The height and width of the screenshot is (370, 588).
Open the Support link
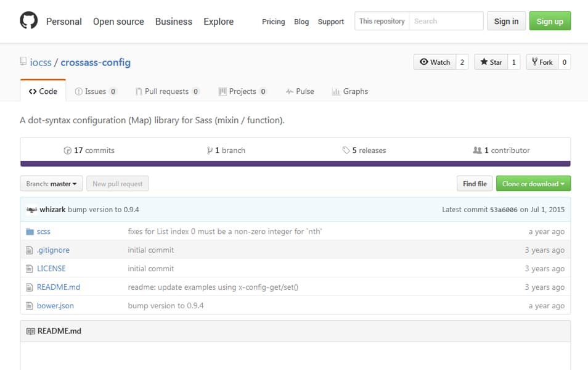click(x=331, y=22)
